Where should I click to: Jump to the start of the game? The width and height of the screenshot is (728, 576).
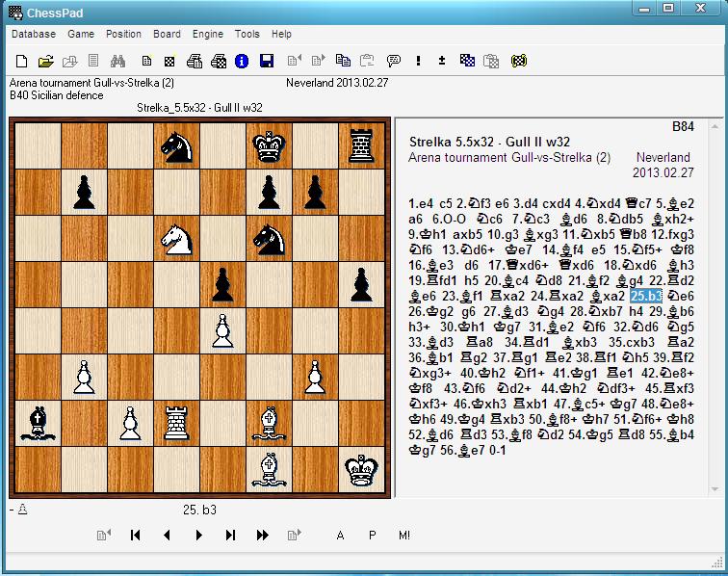[136, 536]
